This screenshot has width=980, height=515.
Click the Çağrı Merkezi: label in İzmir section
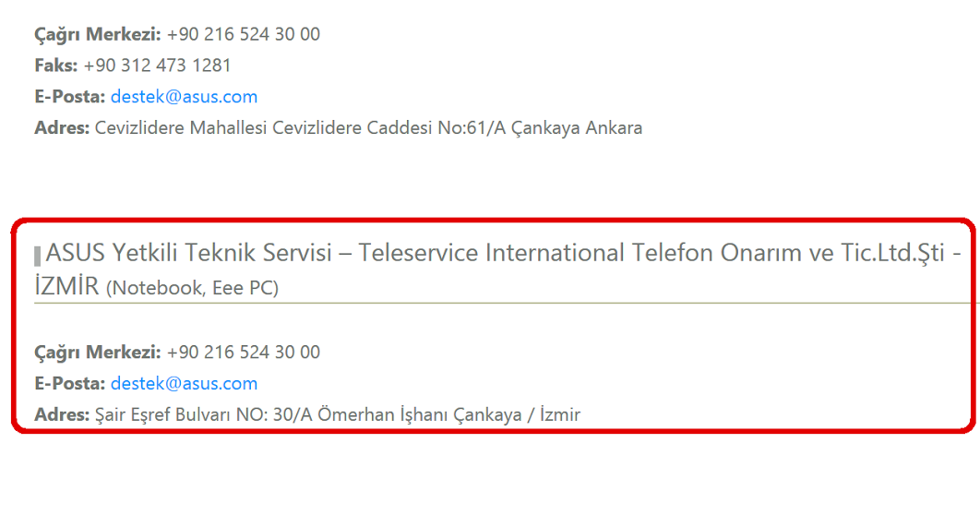(98, 353)
